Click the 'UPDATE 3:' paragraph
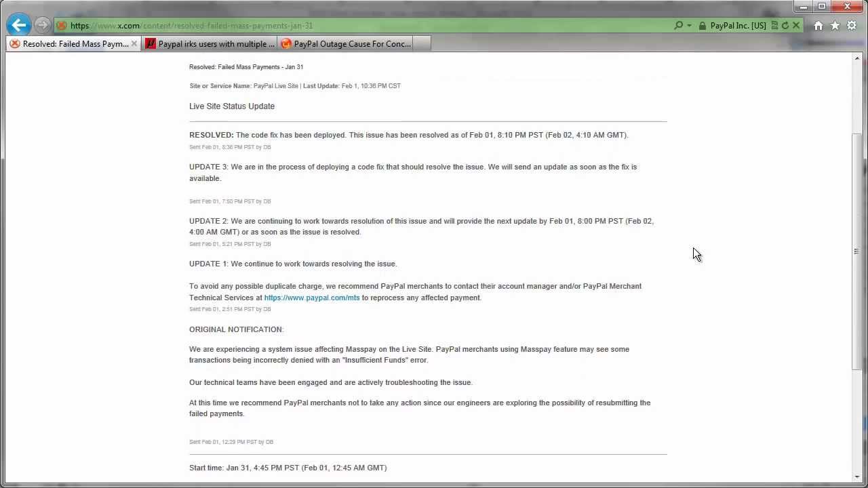 click(x=413, y=172)
